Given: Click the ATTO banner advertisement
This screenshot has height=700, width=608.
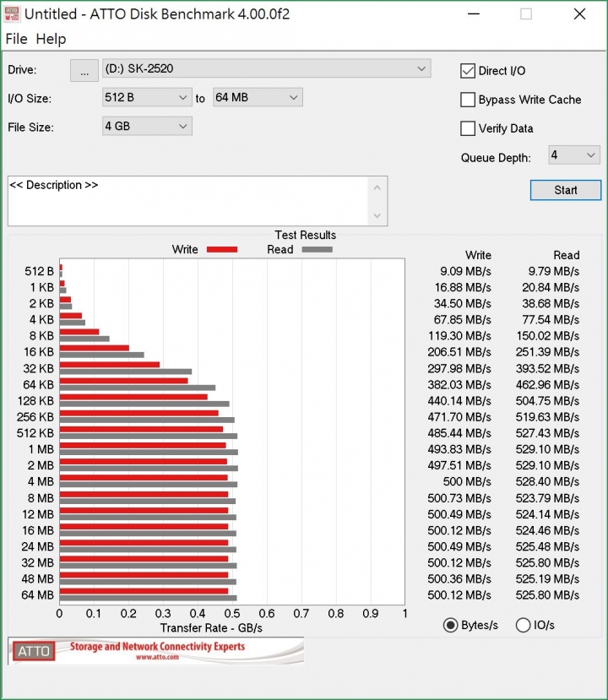Looking at the screenshot, I should [x=155, y=651].
